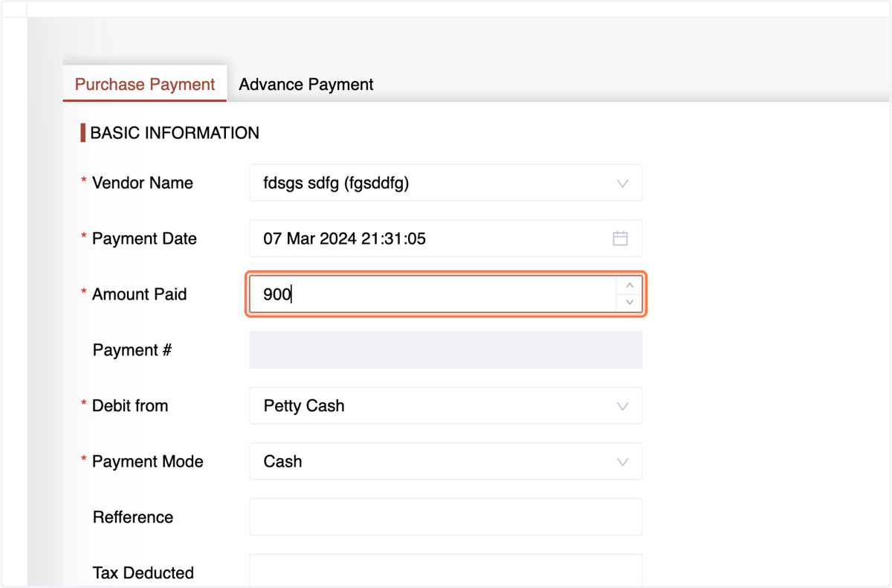
Task: Click the BASIC INFORMATION section heading
Action: click(x=175, y=133)
